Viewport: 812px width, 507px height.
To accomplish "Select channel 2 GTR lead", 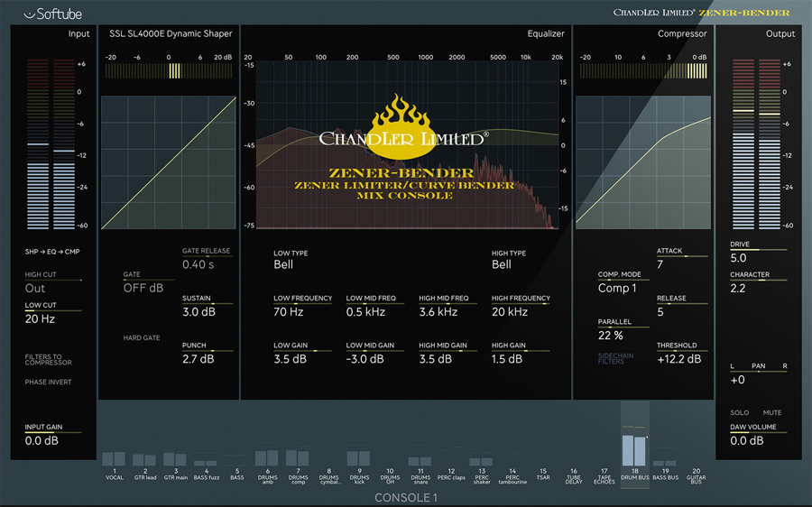I will pos(145,475).
